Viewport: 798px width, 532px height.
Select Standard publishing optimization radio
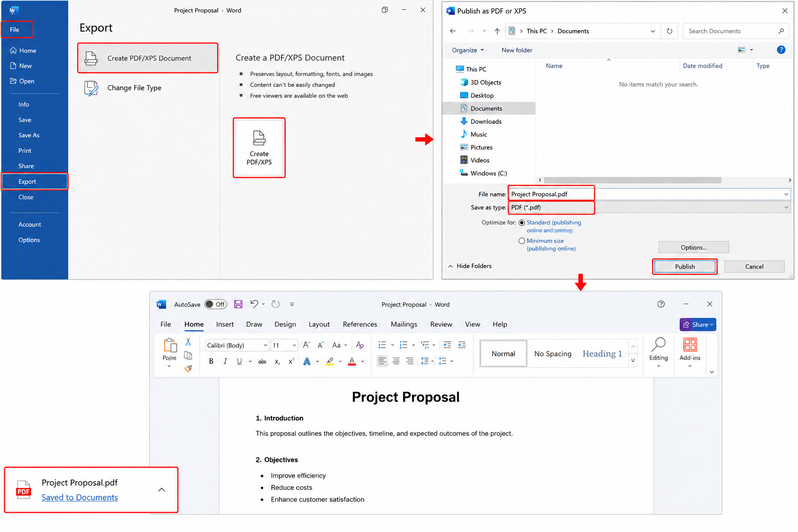pyautogui.click(x=522, y=222)
